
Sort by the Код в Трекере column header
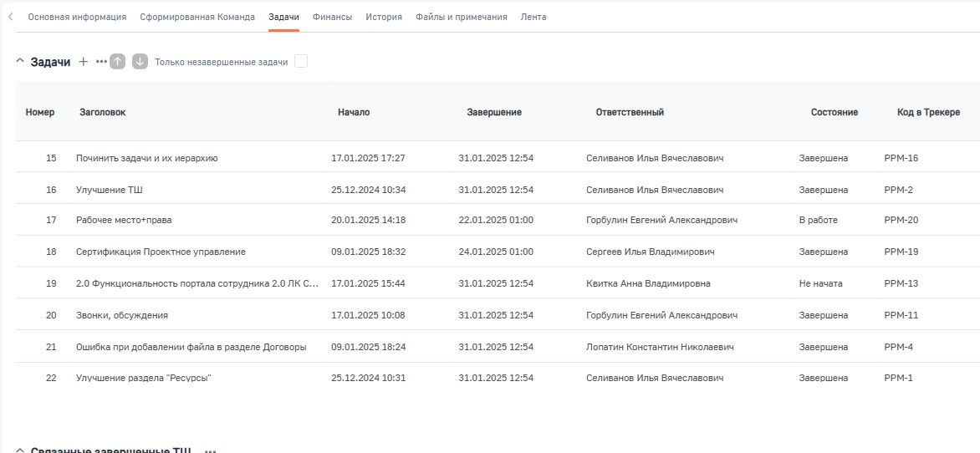[x=929, y=113]
